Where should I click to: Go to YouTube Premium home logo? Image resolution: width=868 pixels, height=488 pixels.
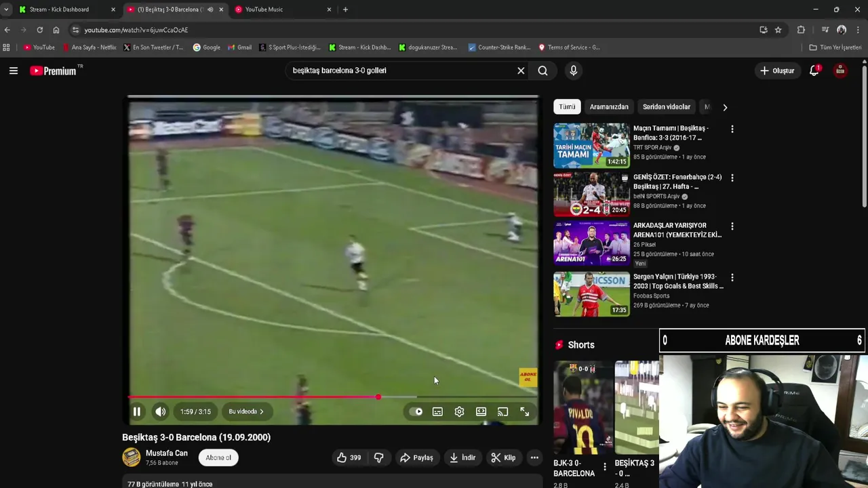pos(54,70)
